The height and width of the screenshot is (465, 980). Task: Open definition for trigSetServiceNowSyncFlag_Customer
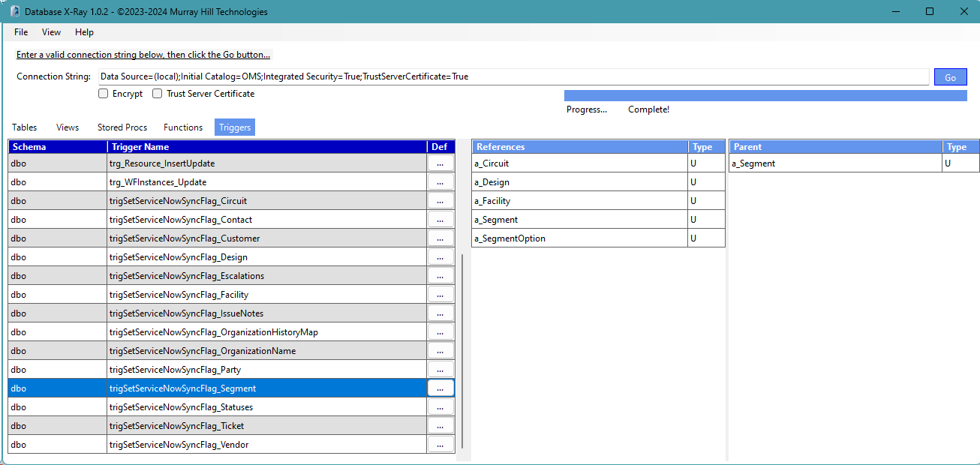[440, 238]
